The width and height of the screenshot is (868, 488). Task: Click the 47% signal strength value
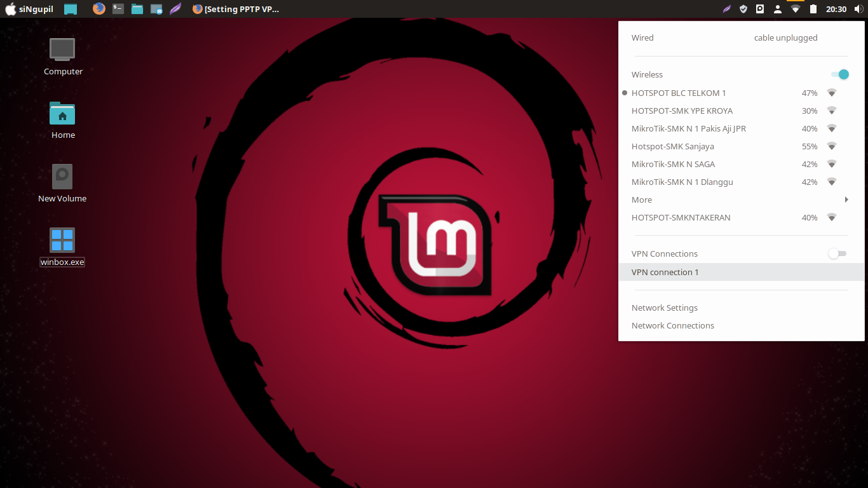[x=810, y=93]
